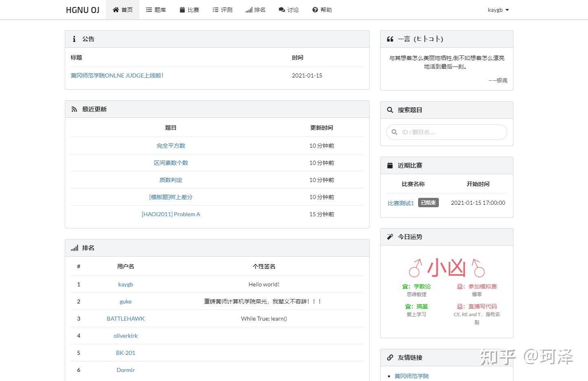Click the dice icon beside 今日运势
Viewport: 588px width, 381px height.
click(390, 236)
